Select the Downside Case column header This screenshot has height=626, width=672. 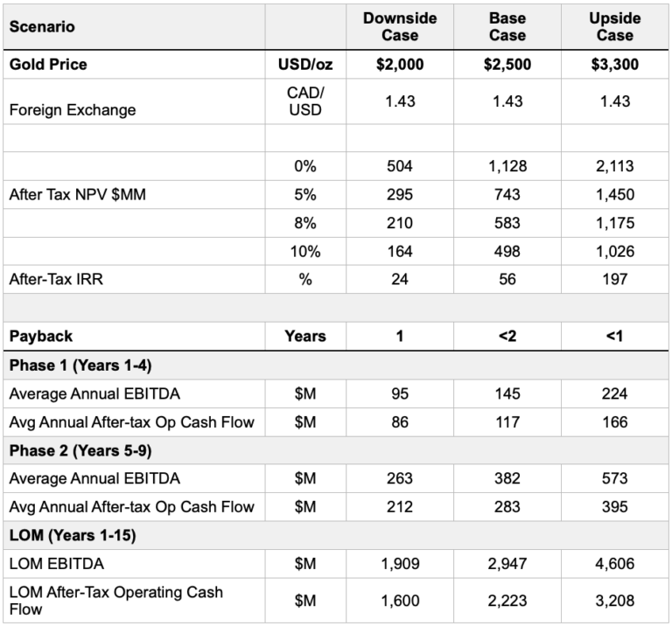pyautogui.click(x=400, y=27)
